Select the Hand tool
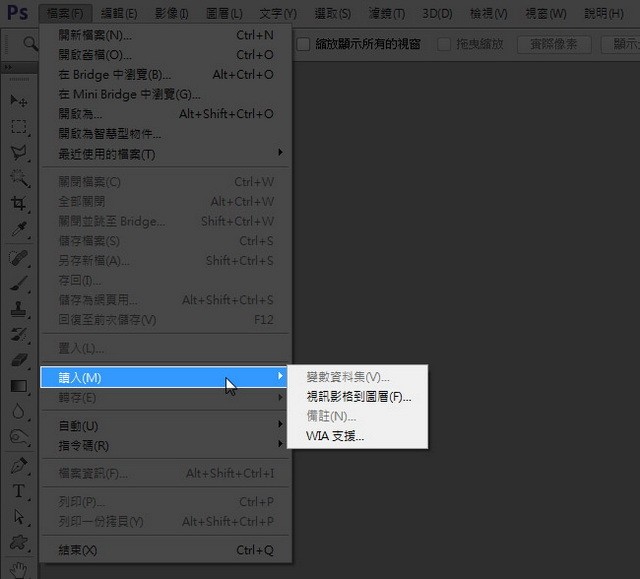 (x=19, y=570)
